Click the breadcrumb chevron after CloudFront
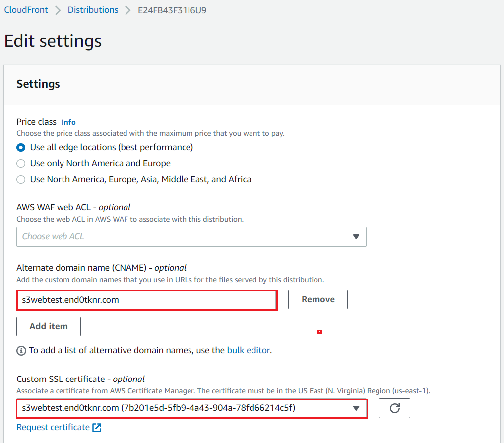This screenshot has width=504, height=443. point(58,10)
